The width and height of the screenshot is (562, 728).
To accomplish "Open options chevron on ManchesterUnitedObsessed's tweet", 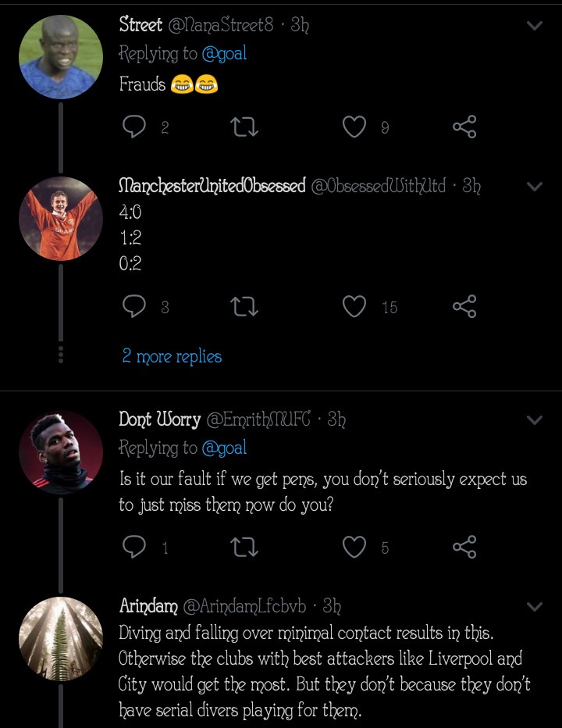I will coord(535,187).
